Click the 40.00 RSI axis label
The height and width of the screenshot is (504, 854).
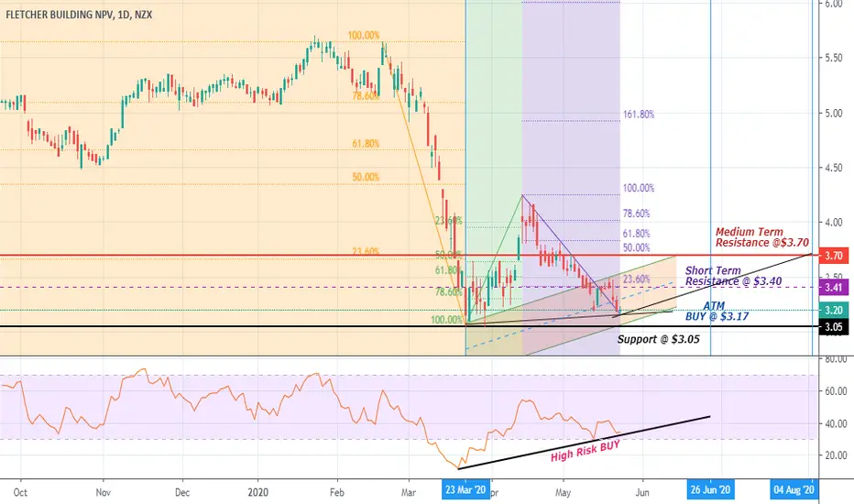[x=836, y=423]
